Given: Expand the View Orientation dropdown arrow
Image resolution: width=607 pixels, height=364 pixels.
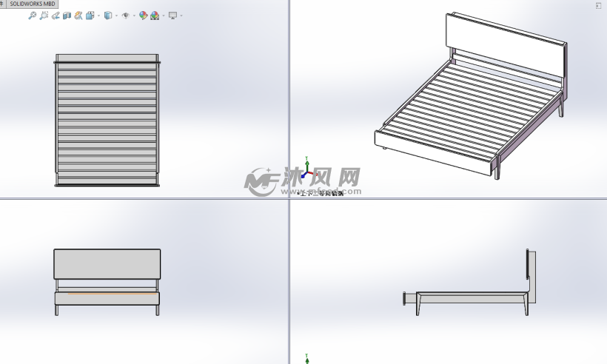Looking at the screenshot, I should 97,16.
